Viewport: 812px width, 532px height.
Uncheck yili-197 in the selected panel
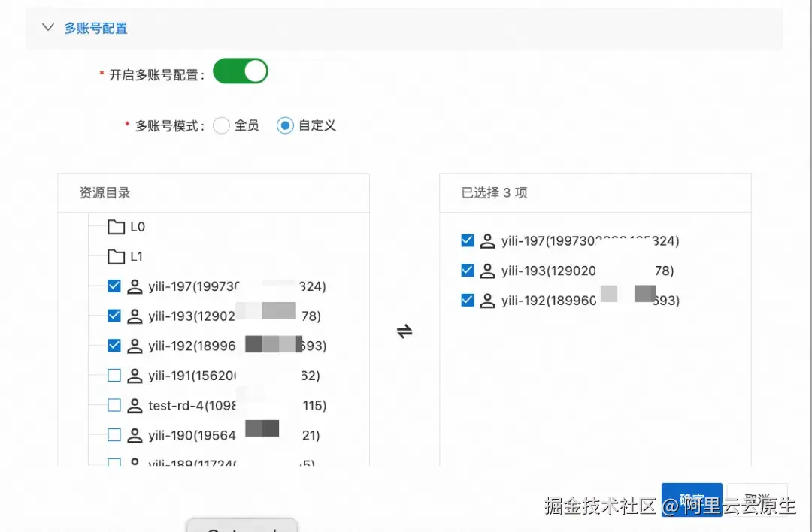coord(468,240)
